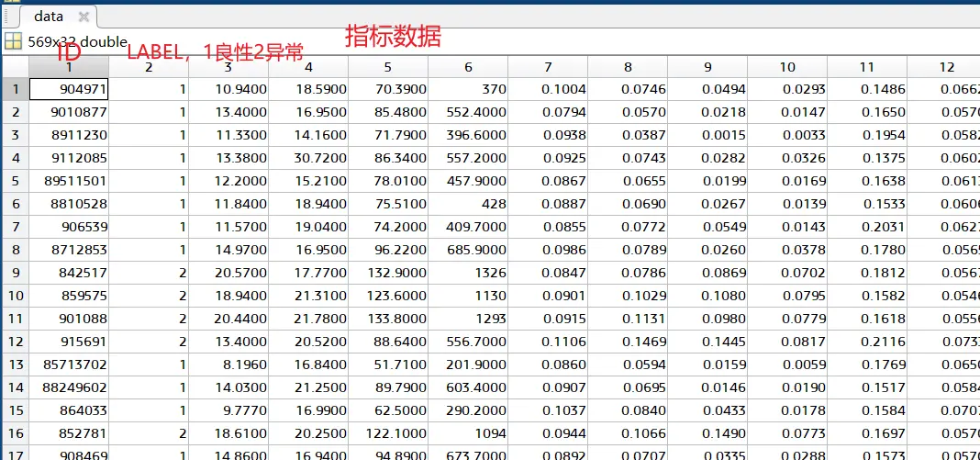Click cell value 370 in column 6
Image resolution: width=980 pixels, height=460 pixels.
tap(468, 89)
